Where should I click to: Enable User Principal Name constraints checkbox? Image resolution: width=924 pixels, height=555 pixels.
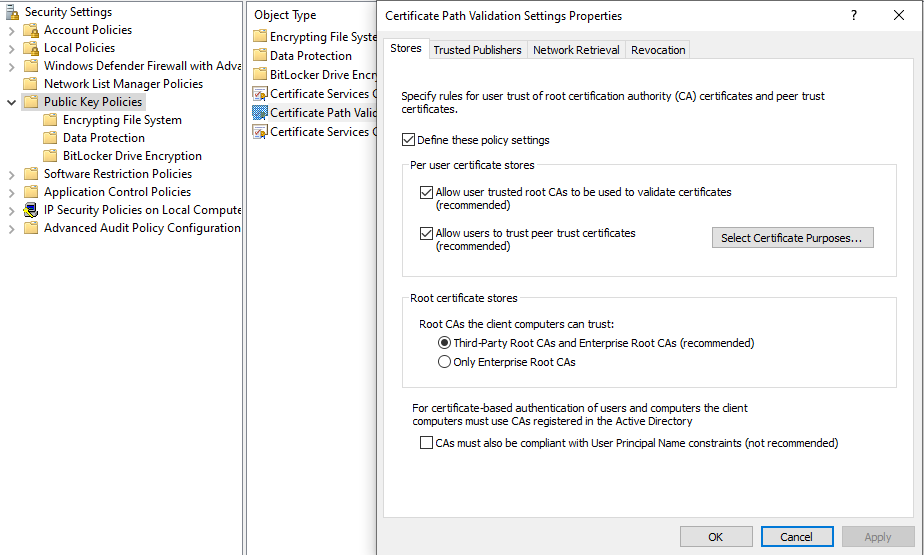click(x=426, y=442)
